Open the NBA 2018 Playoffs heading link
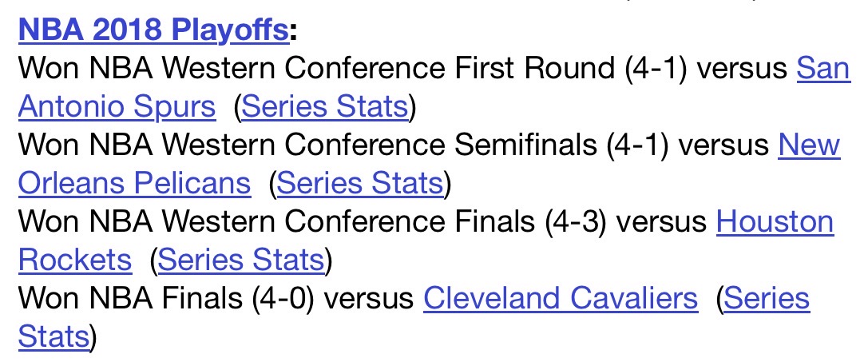Image resolution: width=868 pixels, height=362 pixels. coord(153,30)
